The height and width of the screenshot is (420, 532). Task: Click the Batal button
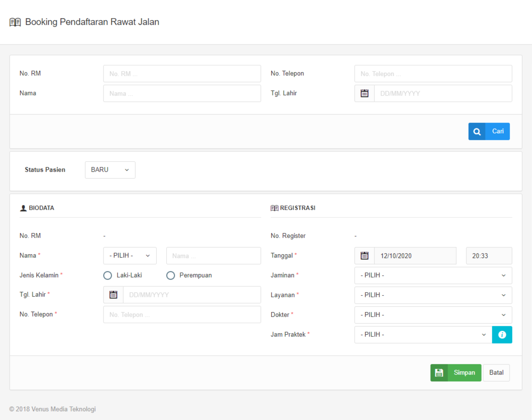496,373
